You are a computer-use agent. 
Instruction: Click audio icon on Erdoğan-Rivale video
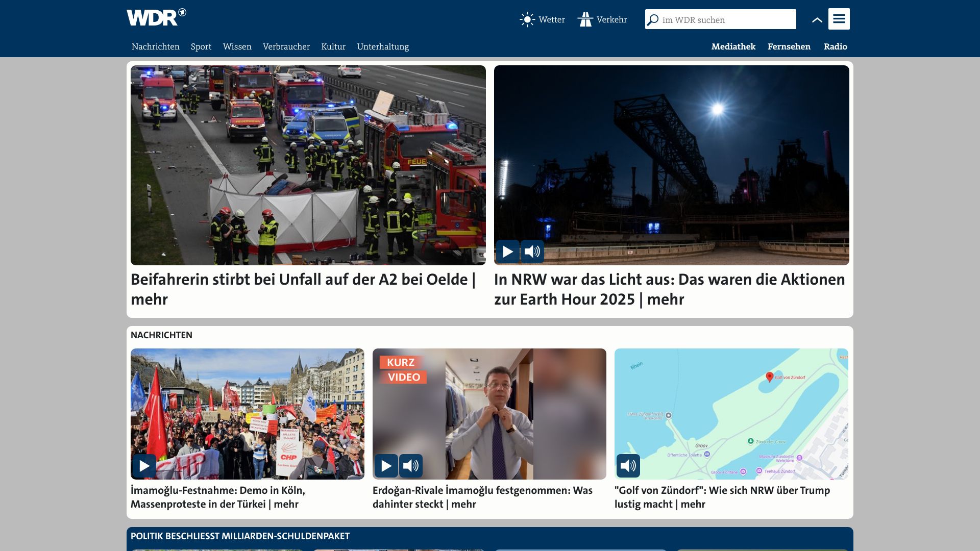(x=410, y=466)
